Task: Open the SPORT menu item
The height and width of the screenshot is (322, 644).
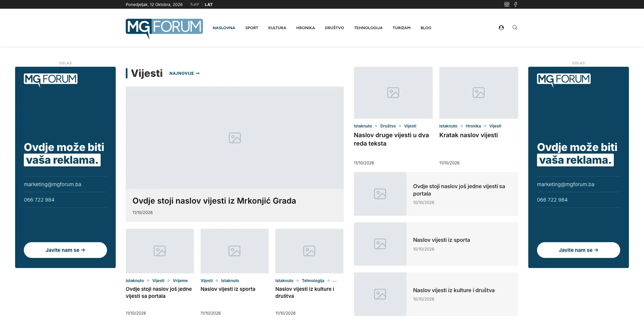Action: (252, 28)
